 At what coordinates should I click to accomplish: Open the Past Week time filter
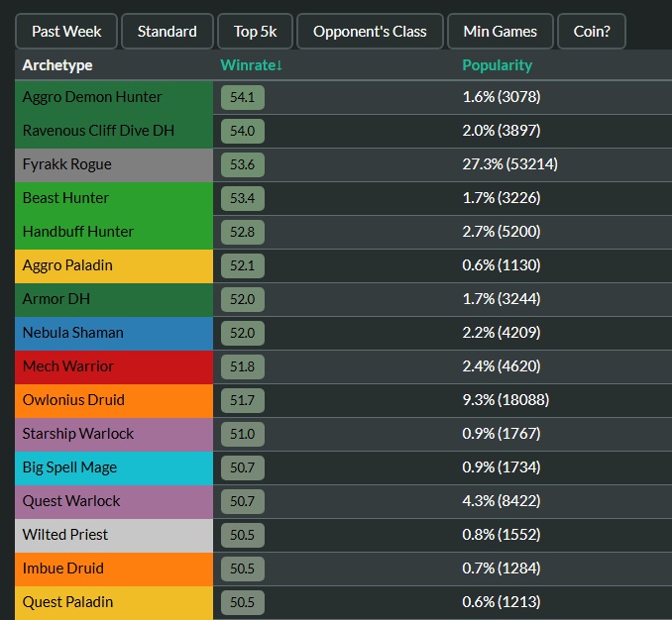click(x=66, y=32)
